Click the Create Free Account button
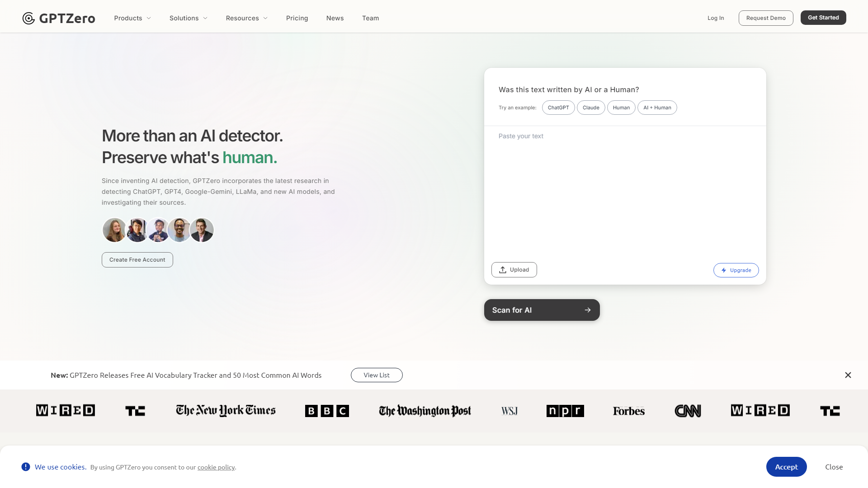This screenshot has height=488, width=868. 137,259
